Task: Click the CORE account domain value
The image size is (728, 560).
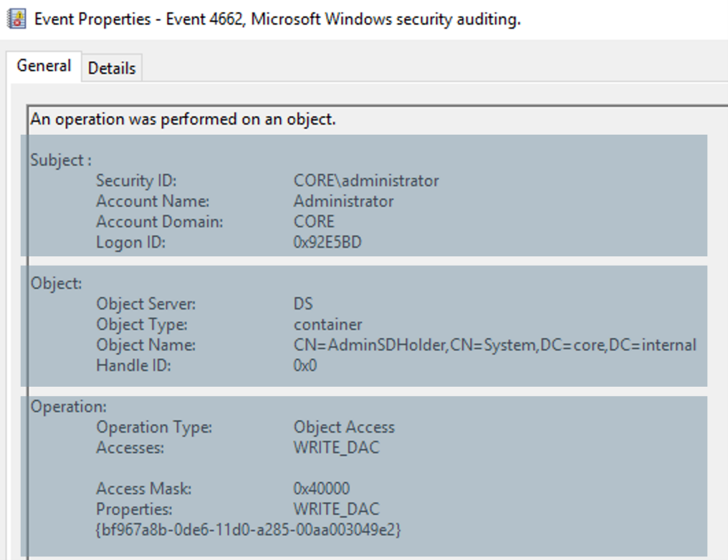Action: coord(314,221)
